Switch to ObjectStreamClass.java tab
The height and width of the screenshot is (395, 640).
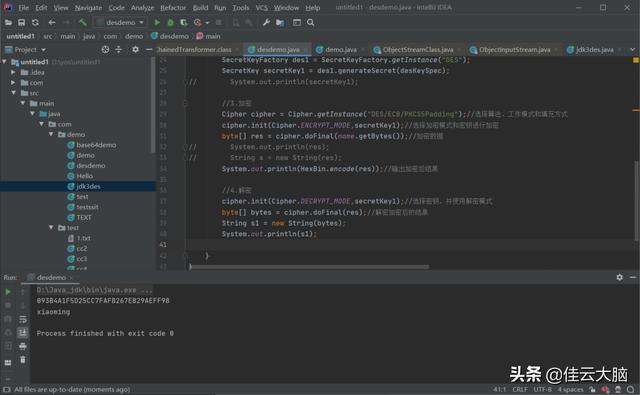418,49
